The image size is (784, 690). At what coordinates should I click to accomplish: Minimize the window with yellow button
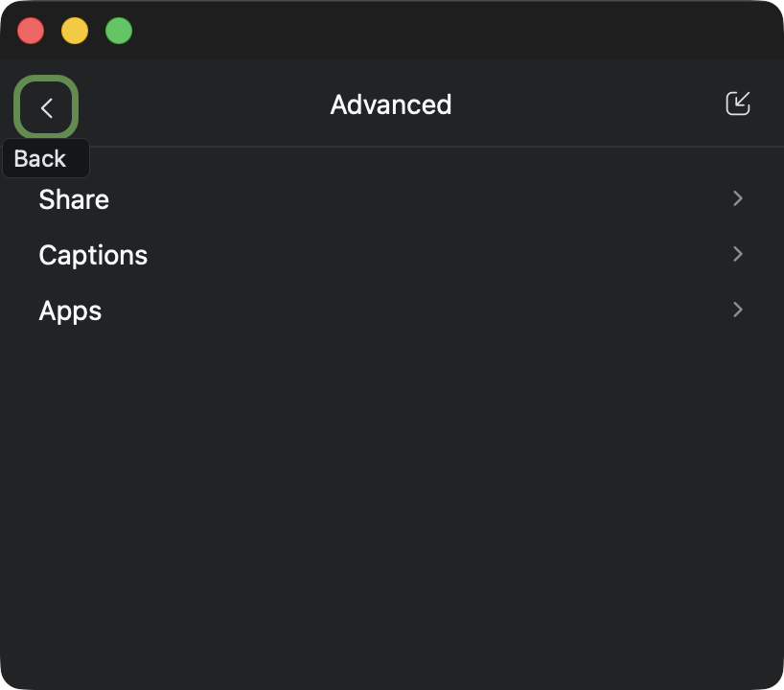coord(75,31)
